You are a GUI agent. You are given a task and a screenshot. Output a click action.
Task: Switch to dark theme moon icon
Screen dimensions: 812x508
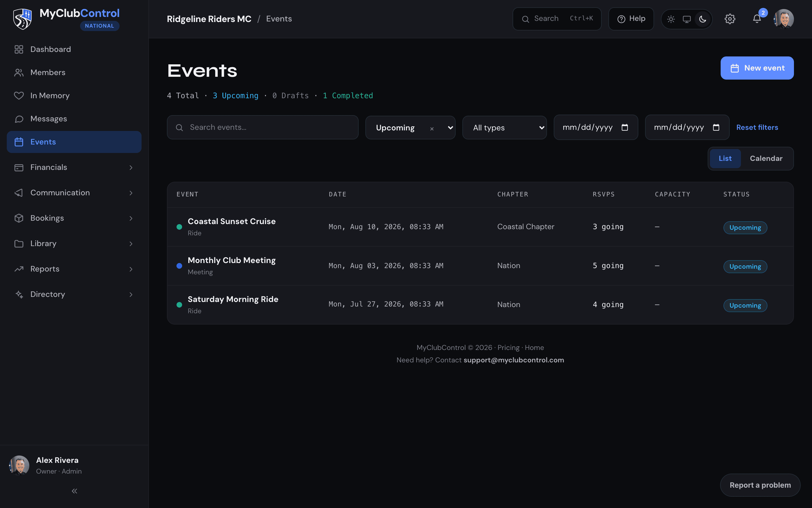click(703, 19)
